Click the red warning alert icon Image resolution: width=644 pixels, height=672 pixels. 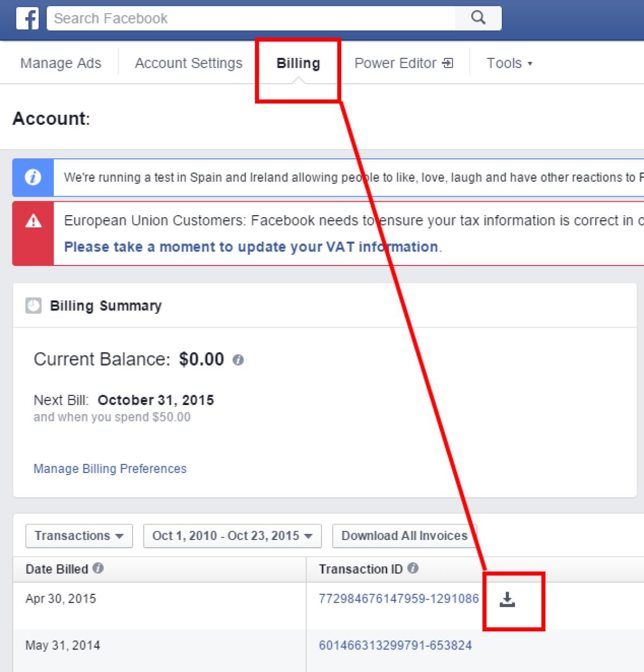point(33,220)
